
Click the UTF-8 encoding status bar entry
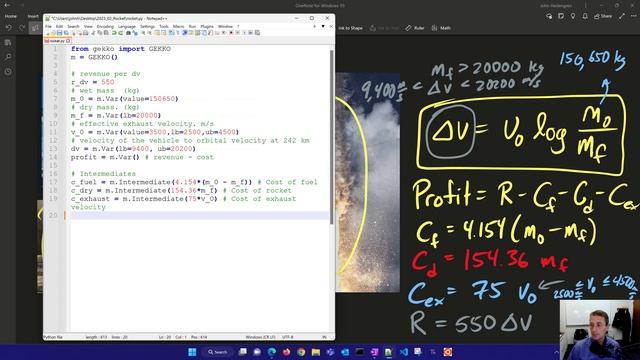click(288, 337)
